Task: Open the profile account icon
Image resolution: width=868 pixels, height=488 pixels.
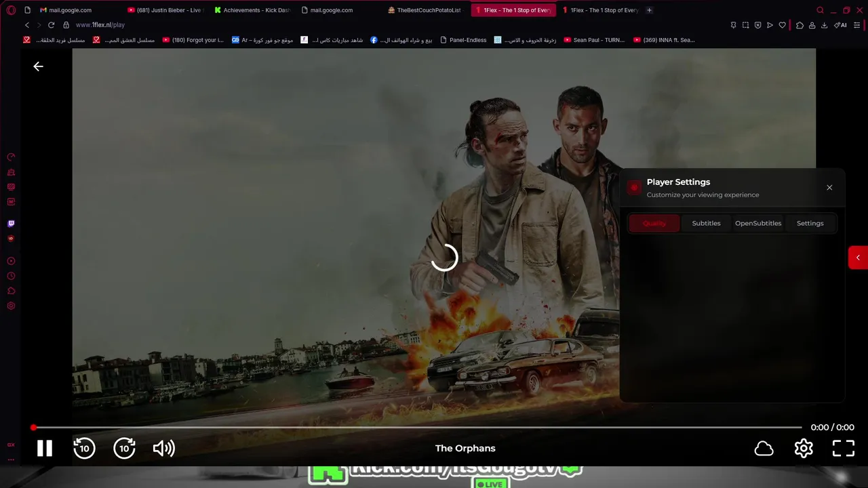Action: pos(812,25)
